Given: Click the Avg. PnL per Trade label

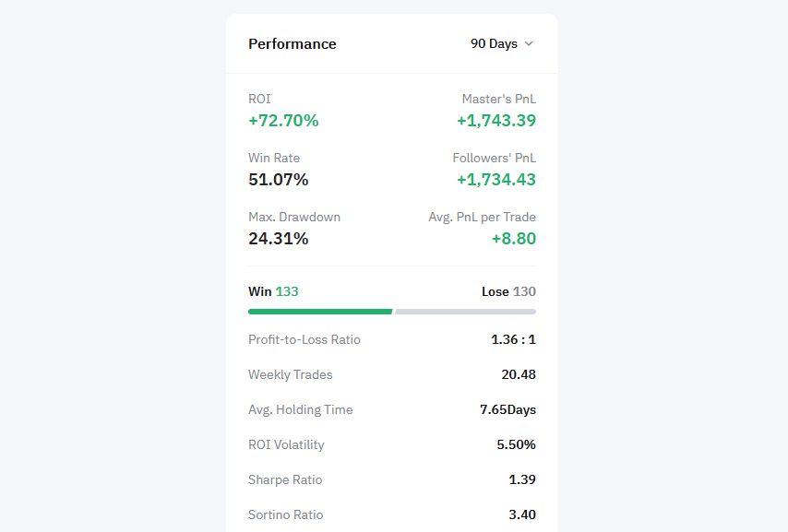Looking at the screenshot, I should [482, 217].
